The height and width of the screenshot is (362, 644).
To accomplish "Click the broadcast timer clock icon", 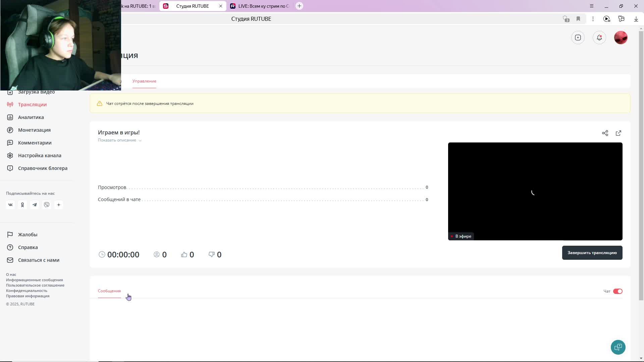I will coord(102,255).
